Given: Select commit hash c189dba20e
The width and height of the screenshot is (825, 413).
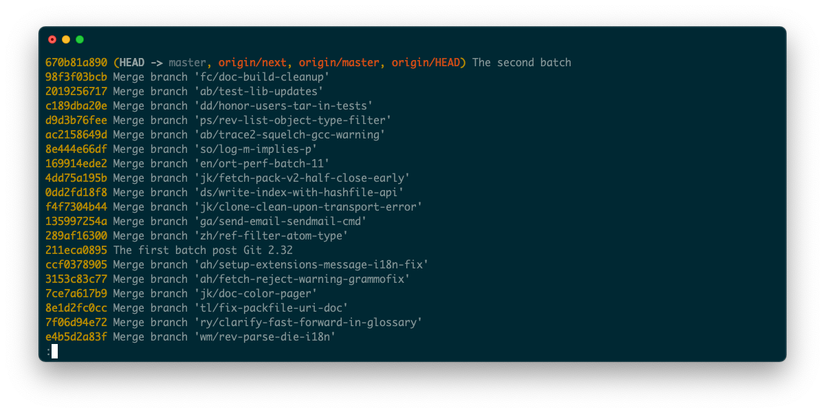Looking at the screenshot, I should [76, 106].
